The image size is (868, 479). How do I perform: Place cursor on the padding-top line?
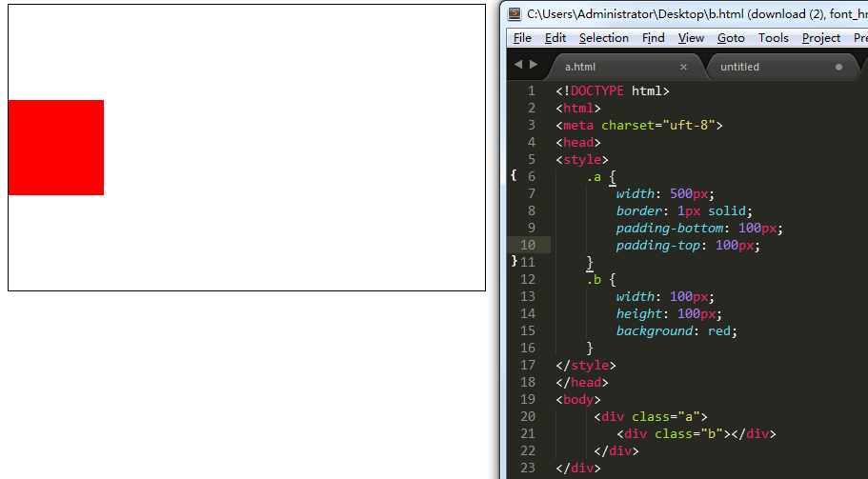pos(688,245)
